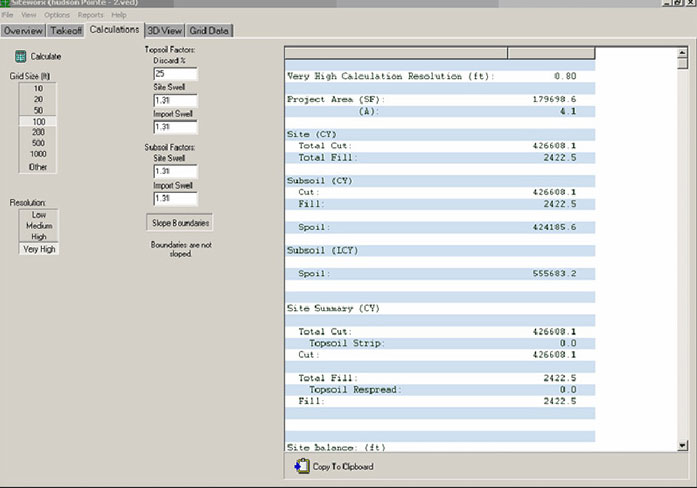Screen dimensions: 697x488
Task: Click the topsoil Discard % input field
Action: coord(175,74)
